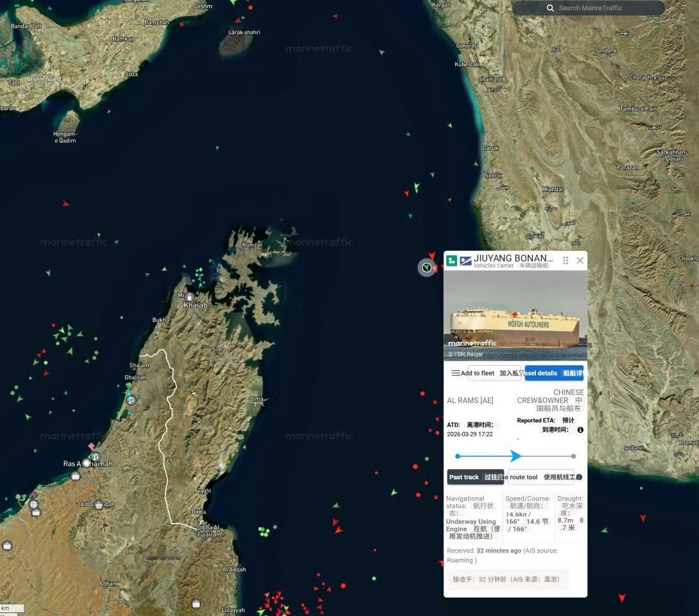This screenshot has width=699, height=616.
Task: Open the hamburger menu left of Add to fleet
Action: (x=456, y=373)
